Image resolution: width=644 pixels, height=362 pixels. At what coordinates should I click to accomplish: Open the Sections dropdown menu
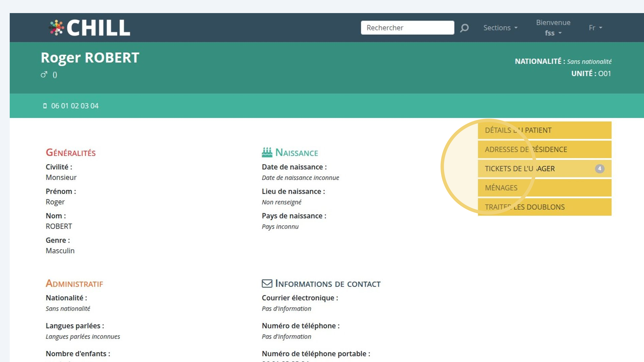(500, 28)
